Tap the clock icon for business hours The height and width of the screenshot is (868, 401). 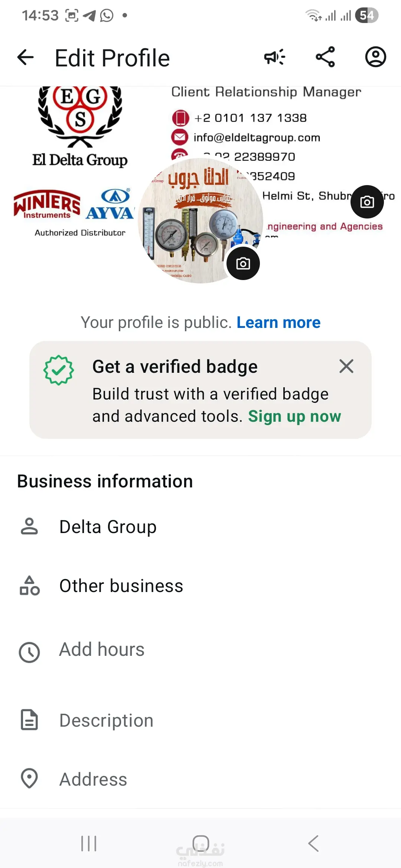click(x=29, y=652)
